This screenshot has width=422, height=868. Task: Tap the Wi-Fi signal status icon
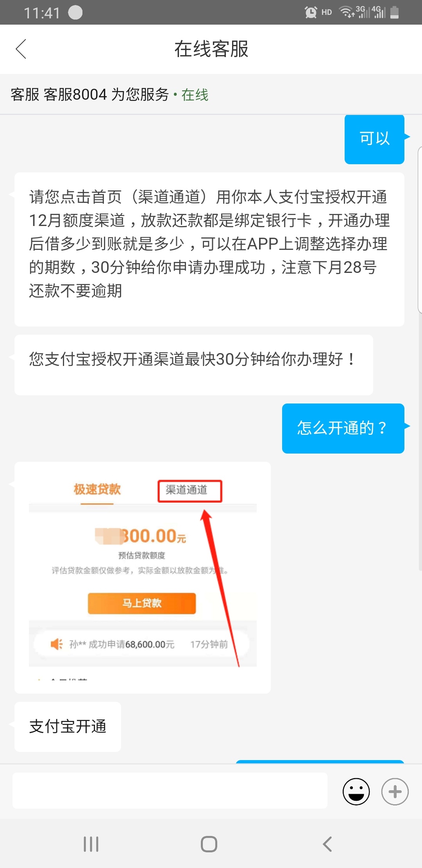pyautogui.click(x=346, y=13)
